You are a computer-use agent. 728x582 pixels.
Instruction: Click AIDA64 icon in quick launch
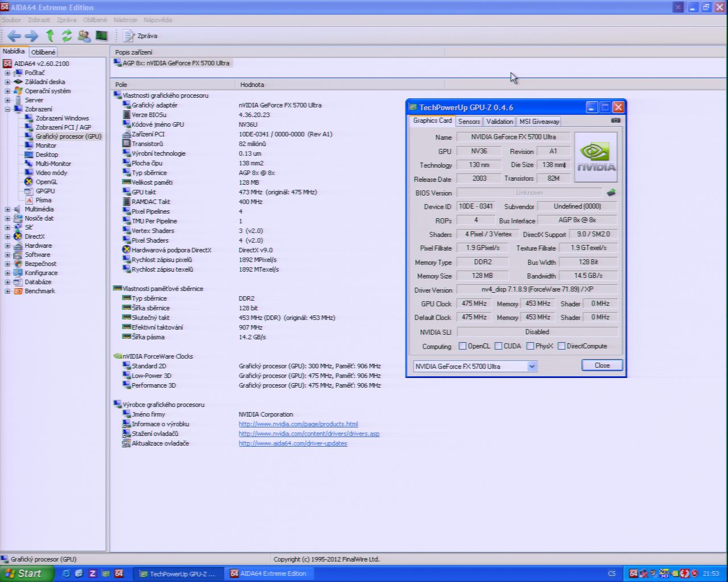point(119,573)
